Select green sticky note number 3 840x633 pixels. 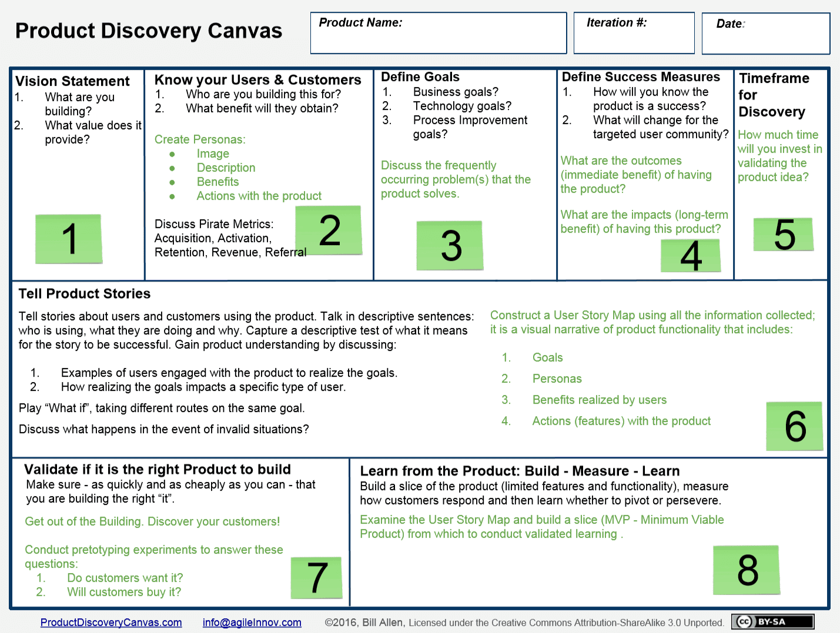pos(450,246)
